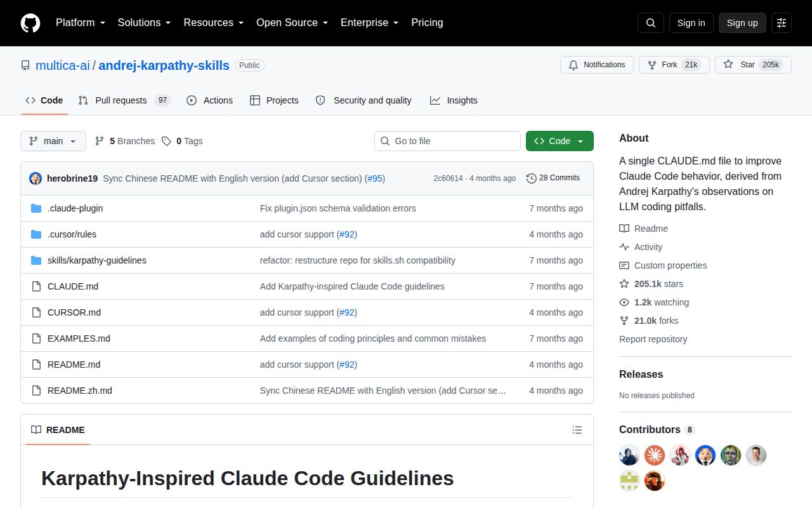Click the tag icon next to 0 Tags

pos(166,141)
